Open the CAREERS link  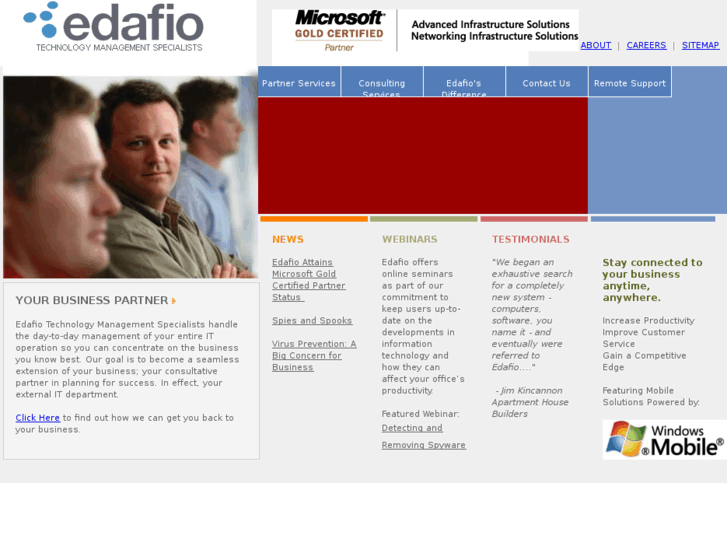click(x=646, y=45)
